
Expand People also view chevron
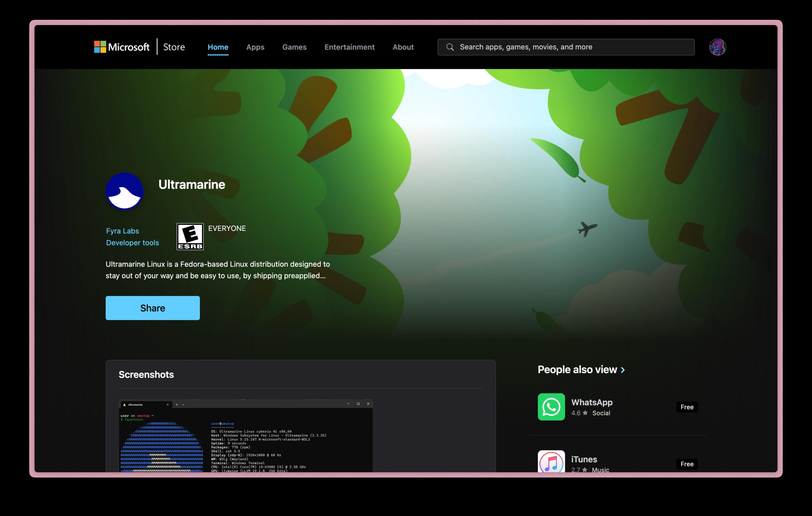click(623, 370)
